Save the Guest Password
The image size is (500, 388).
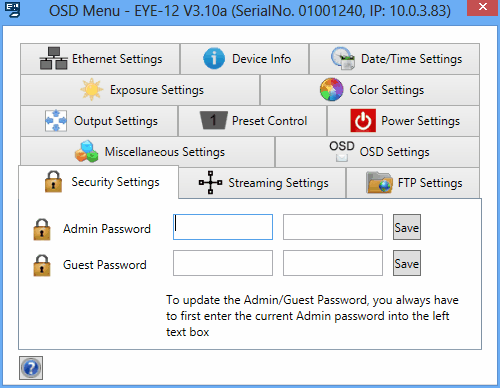[x=407, y=263]
